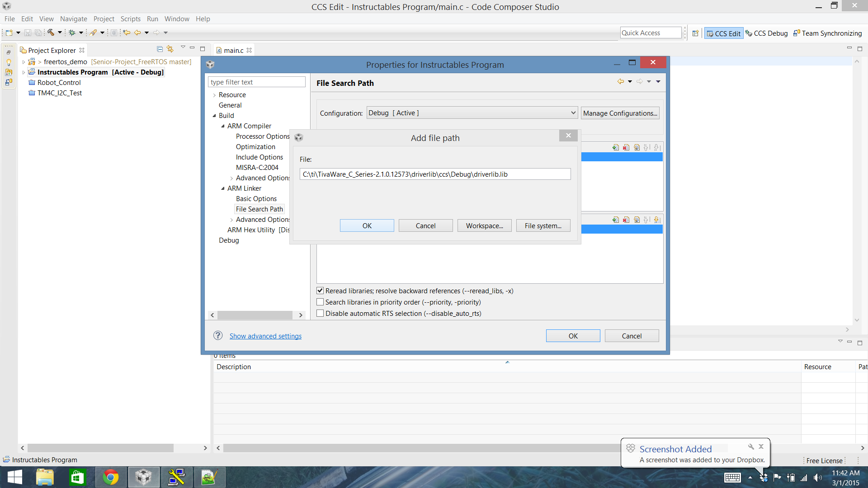
Task: Select the Robot_Control project
Action: point(59,83)
